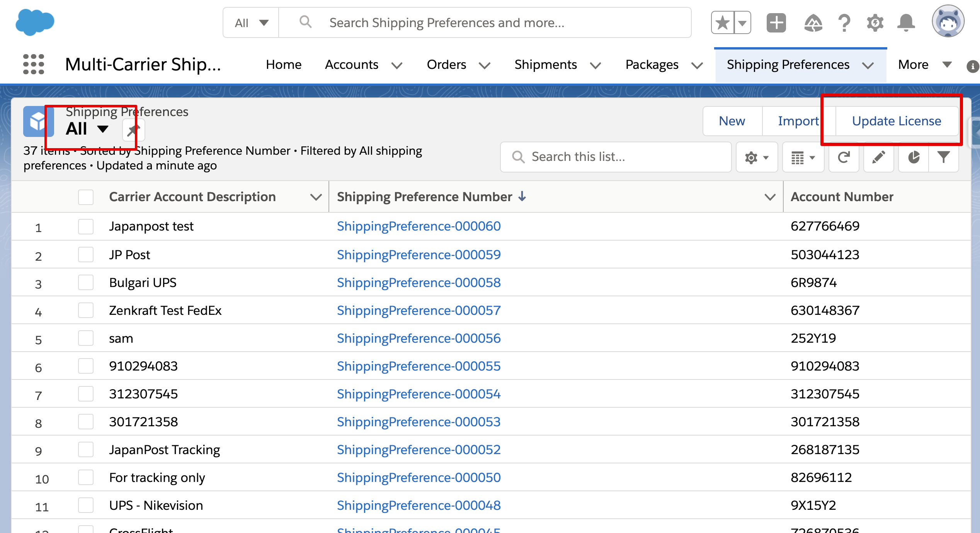
Task: Toggle the select-all rows checkbox
Action: (x=85, y=197)
